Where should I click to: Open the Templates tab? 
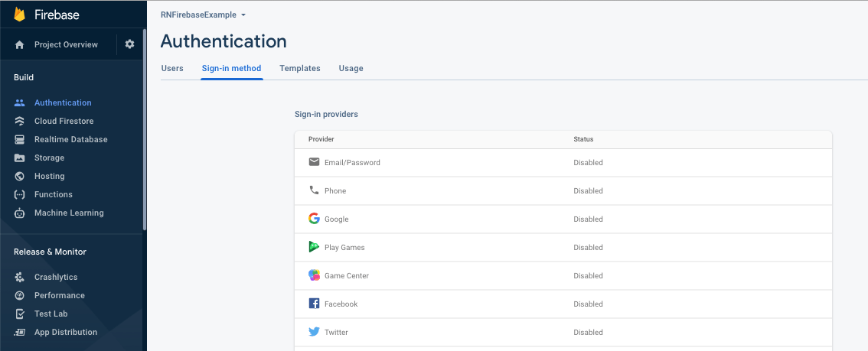[300, 69]
